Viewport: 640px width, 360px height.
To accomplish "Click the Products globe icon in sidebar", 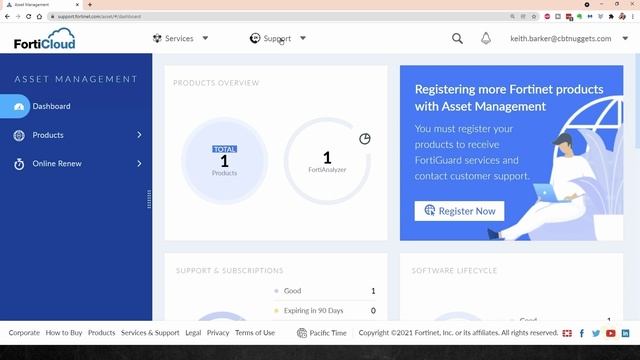I will [19, 135].
